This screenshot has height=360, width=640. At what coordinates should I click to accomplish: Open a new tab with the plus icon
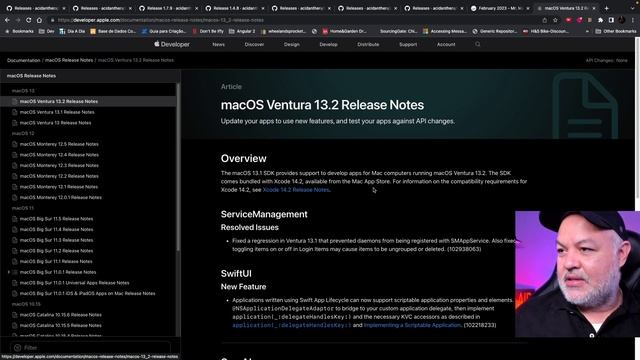pyautogui.click(x=607, y=8)
